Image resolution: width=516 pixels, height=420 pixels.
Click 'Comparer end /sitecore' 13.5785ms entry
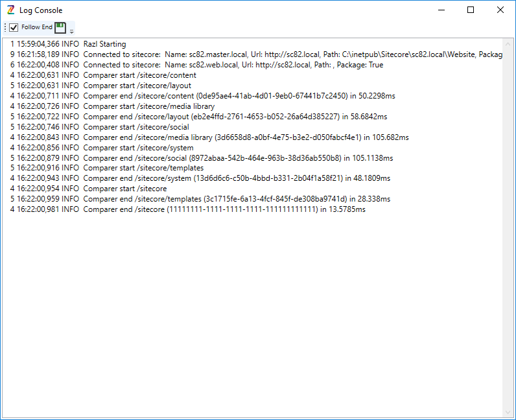pyautogui.click(x=187, y=209)
